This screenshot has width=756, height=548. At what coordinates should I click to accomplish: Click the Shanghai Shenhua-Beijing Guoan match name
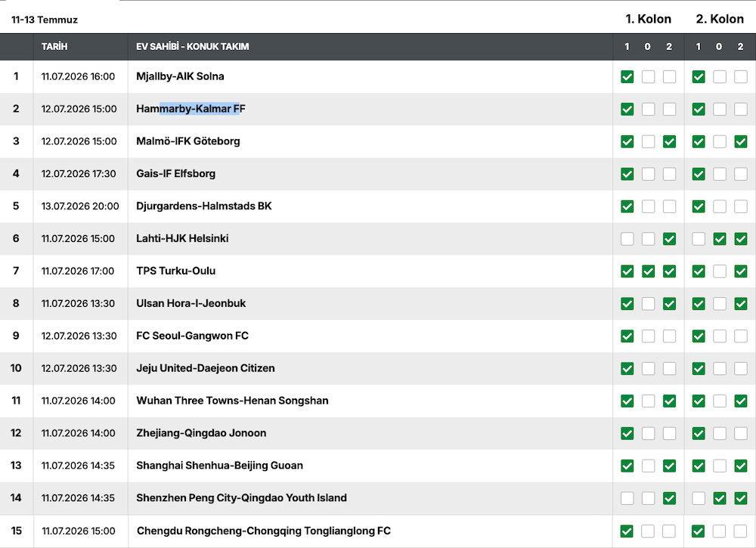point(219,466)
